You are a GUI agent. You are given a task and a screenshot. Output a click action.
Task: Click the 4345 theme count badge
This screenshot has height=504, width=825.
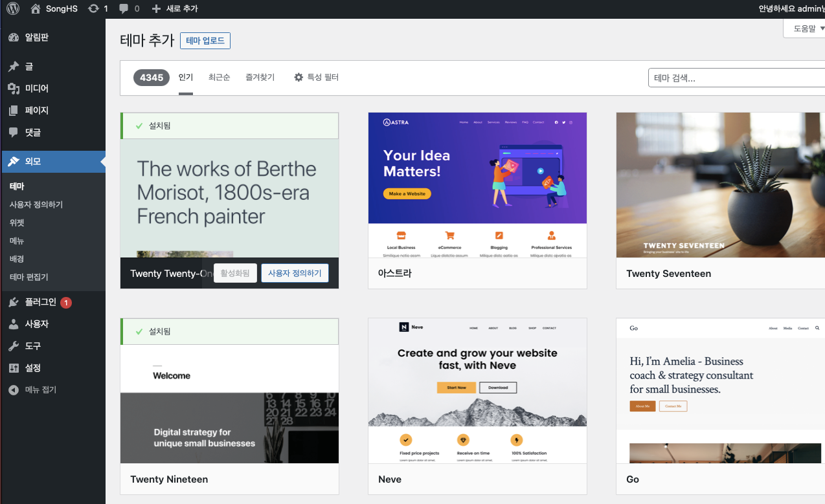(x=152, y=78)
